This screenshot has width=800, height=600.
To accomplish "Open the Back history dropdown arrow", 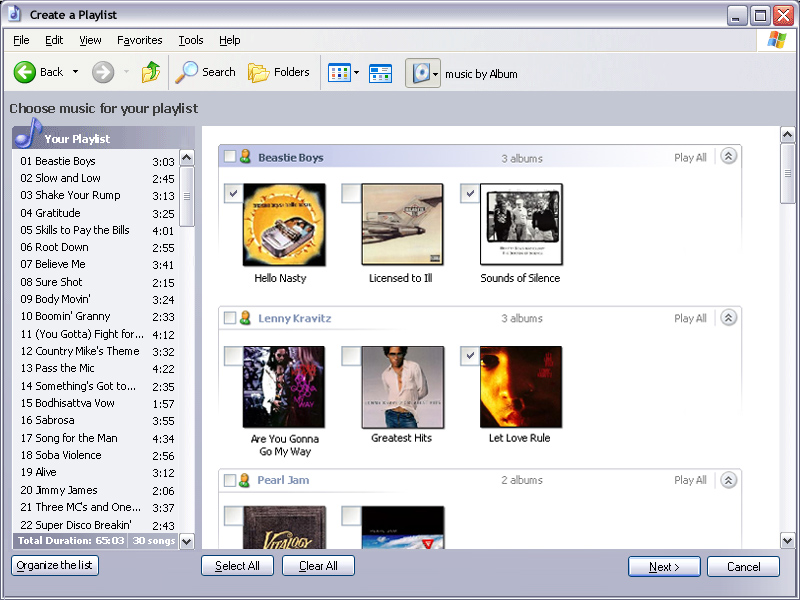I will (x=76, y=72).
